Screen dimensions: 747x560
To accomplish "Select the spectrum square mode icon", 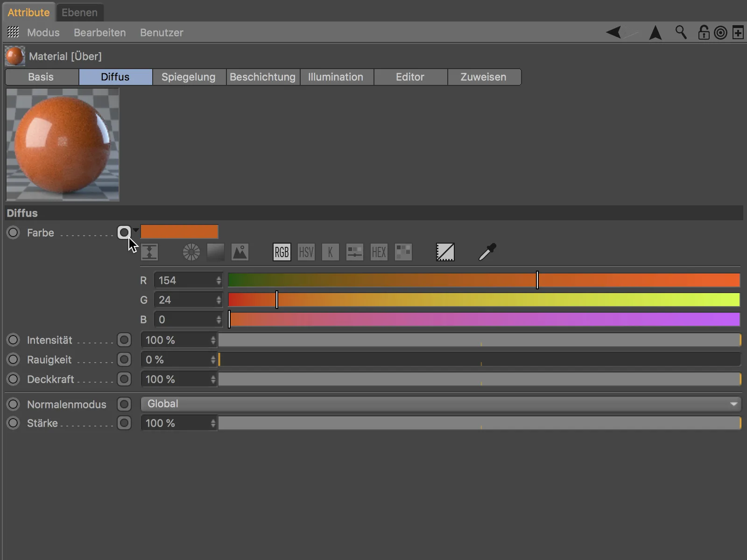I will [215, 252].
